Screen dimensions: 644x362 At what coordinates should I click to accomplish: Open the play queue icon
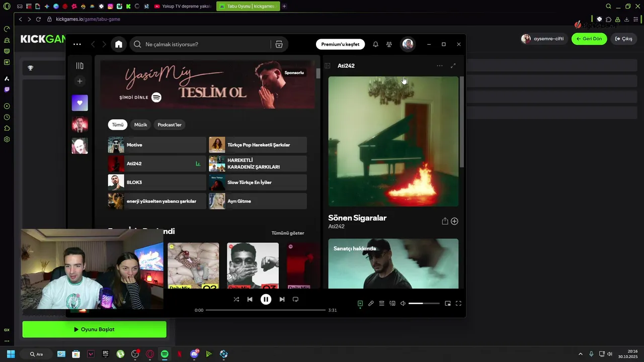(x=382, y=303)
